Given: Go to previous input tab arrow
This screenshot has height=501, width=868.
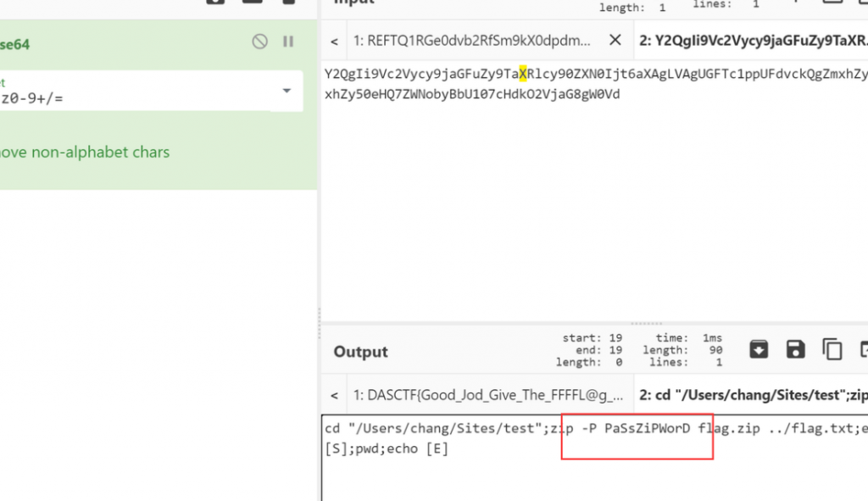Looking at the screenshot, I should (335, 41).
